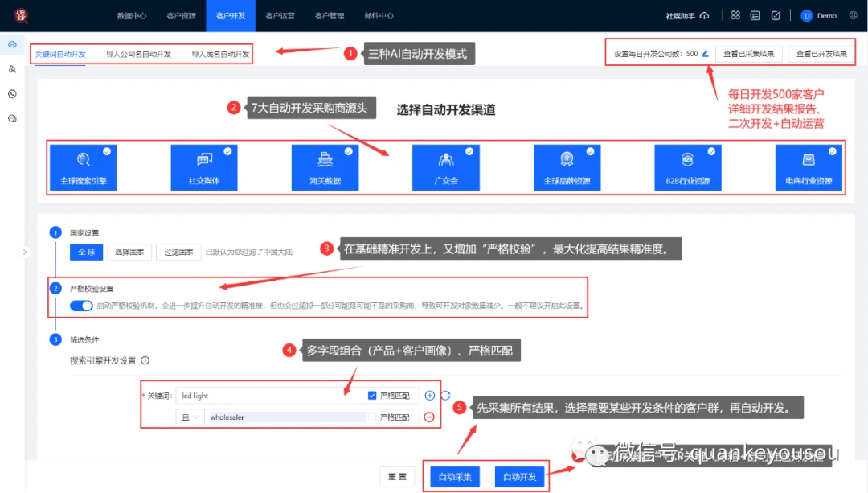868x493 pixels.
Task: Click 选择国家 button
Action: tap(129, 252)
